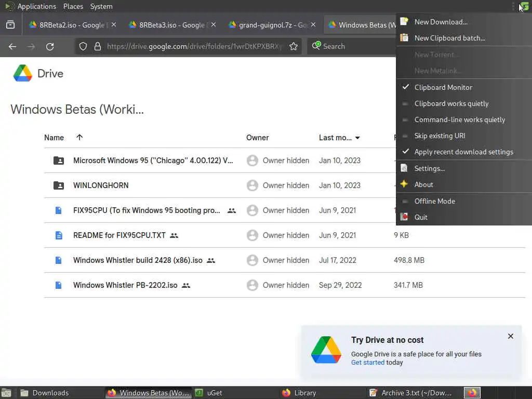Close the 8RBeta3.iso tab

(x=214, y=25)
